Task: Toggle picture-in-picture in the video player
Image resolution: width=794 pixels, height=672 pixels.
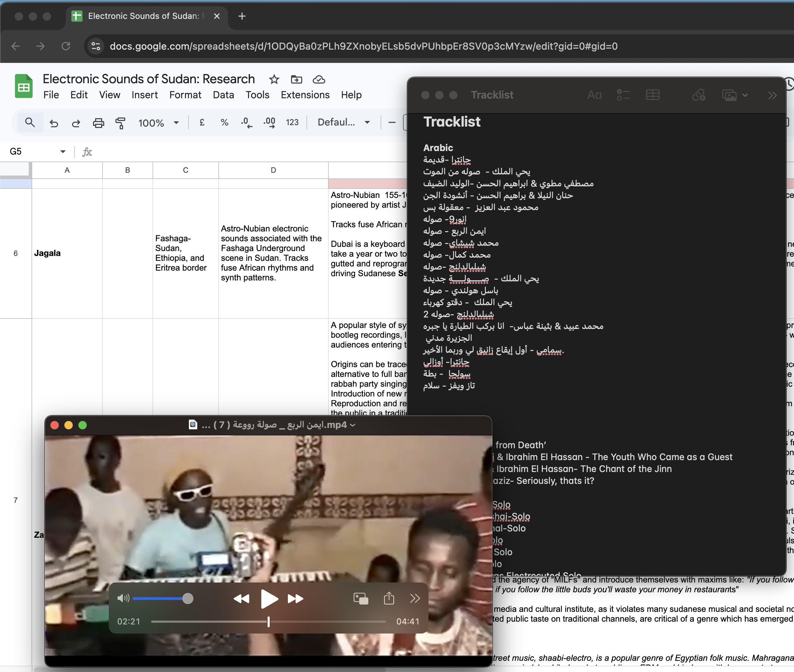Action: (x=360, y=598)
